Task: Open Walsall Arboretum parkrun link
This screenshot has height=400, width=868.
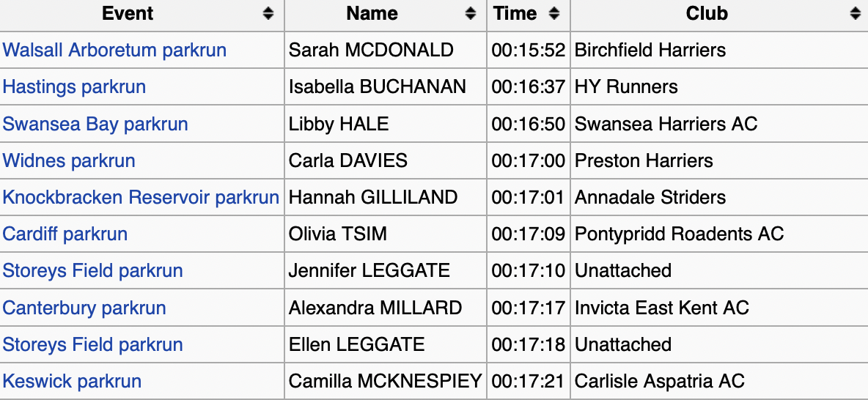Action: pyautogui.click(x=114, y=51)
